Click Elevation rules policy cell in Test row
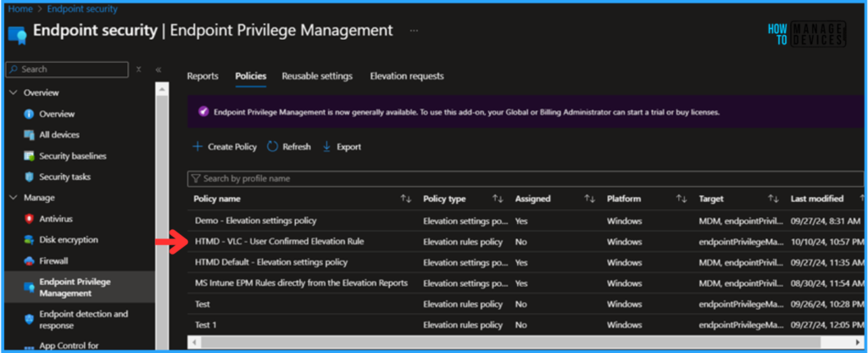This screenshot has width=868, height=353. coord(463,305)
